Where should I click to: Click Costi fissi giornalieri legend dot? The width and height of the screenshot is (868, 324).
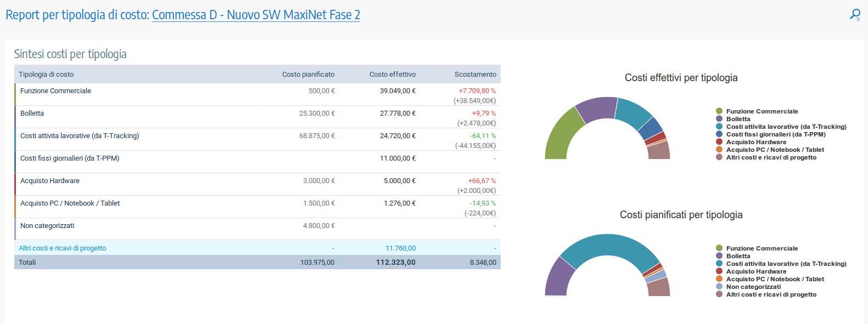point(719,134)
